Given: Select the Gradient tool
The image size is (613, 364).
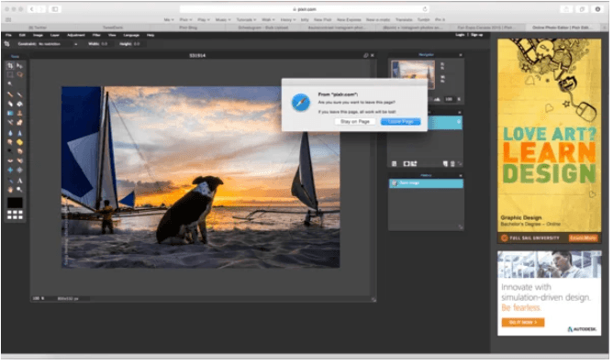Looking at the screenshot, I should click(x=10, y=114).
